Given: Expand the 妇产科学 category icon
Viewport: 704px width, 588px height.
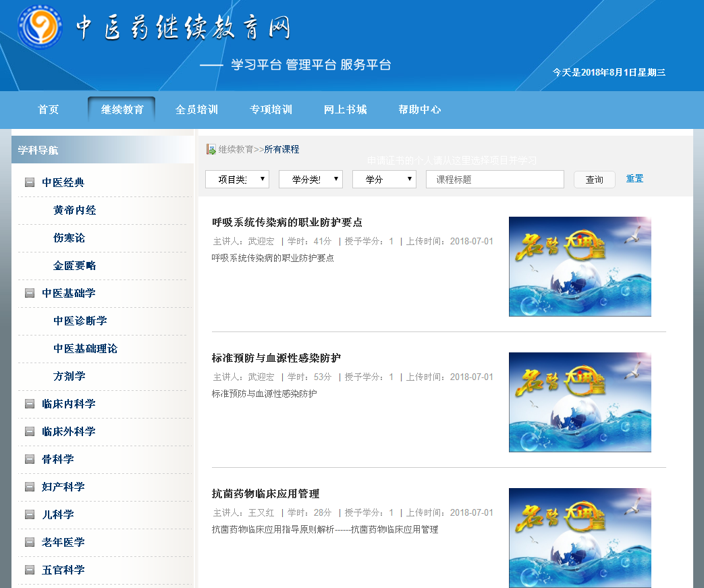Looking at the screenshot, I should [x=30, y=487].
